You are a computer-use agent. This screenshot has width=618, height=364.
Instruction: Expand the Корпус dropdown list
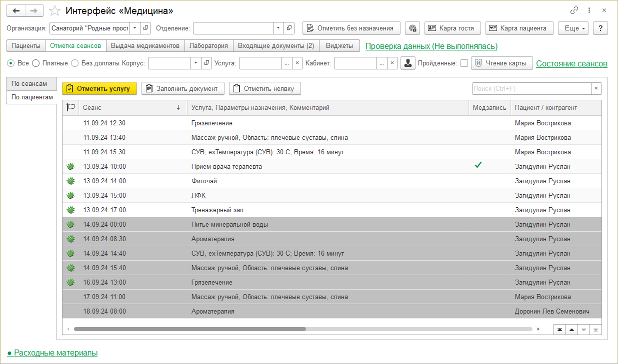(195, 63)
